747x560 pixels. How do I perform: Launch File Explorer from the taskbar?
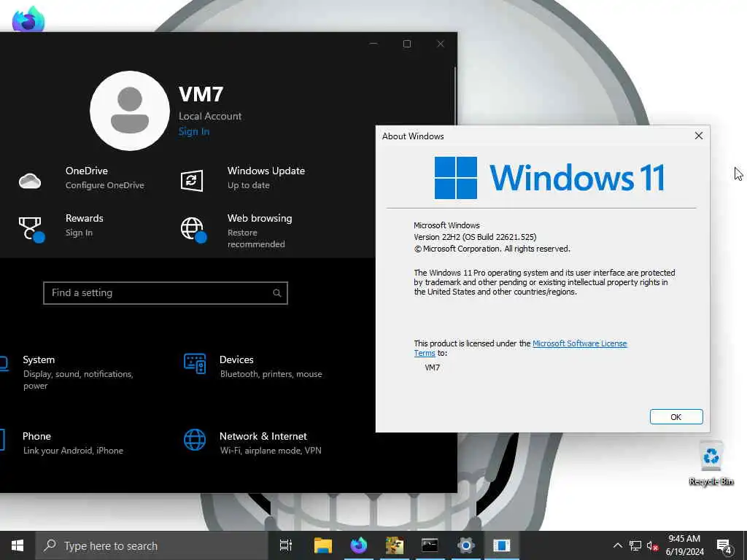[x=322, y=545]
